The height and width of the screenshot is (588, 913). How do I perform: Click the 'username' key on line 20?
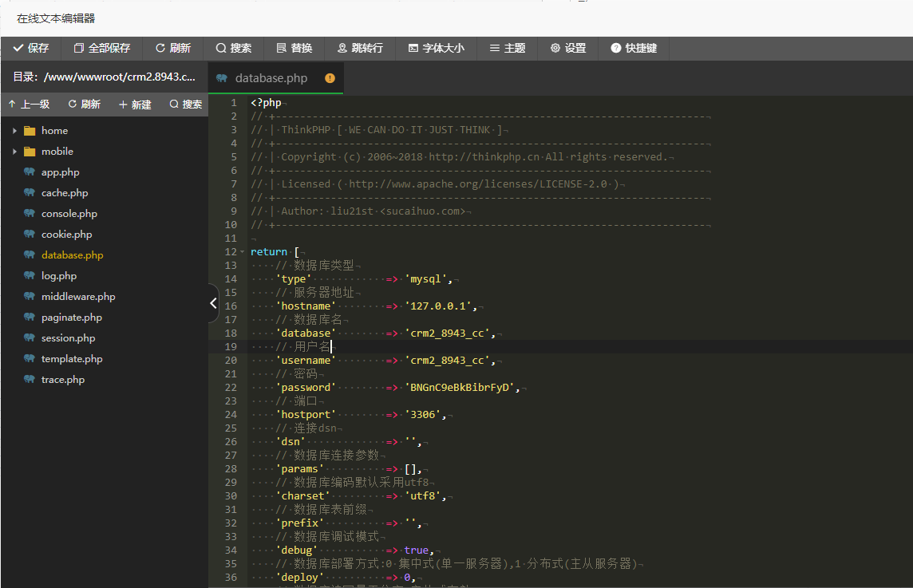point(306,361)
